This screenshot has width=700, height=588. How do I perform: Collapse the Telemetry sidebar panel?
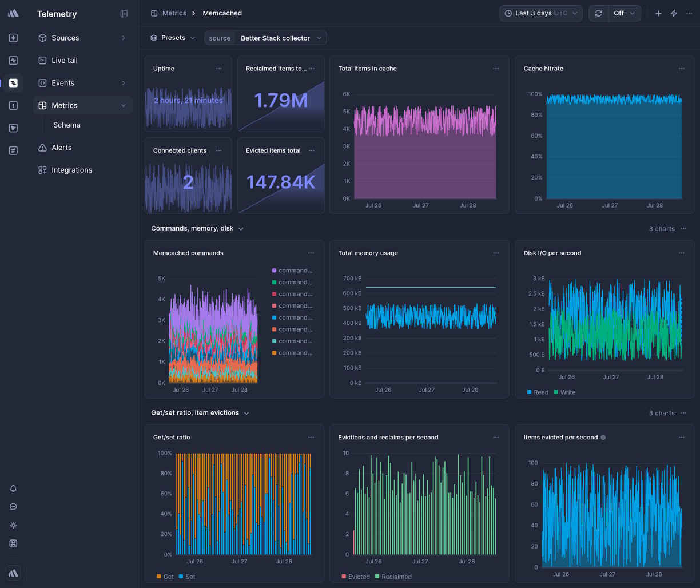(124, 14)
